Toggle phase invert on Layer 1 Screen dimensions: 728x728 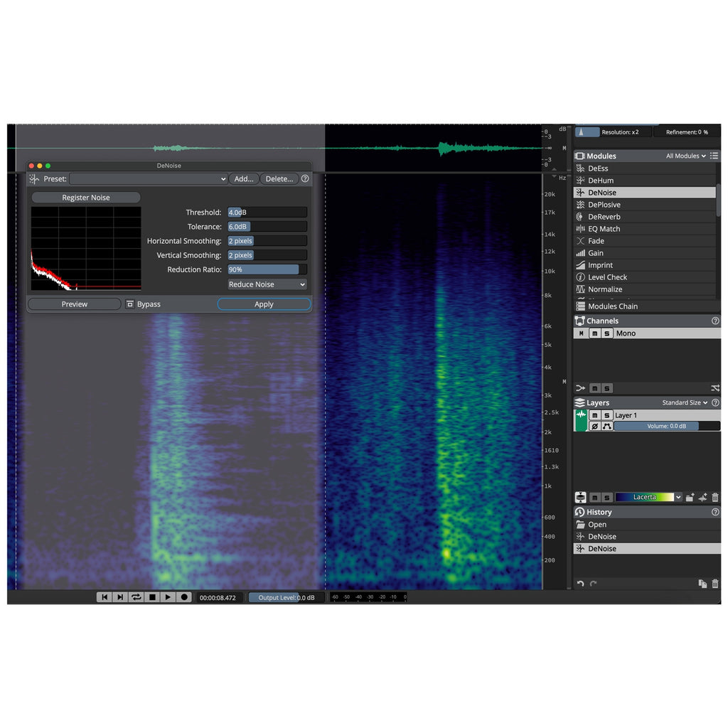pos(595,426)
